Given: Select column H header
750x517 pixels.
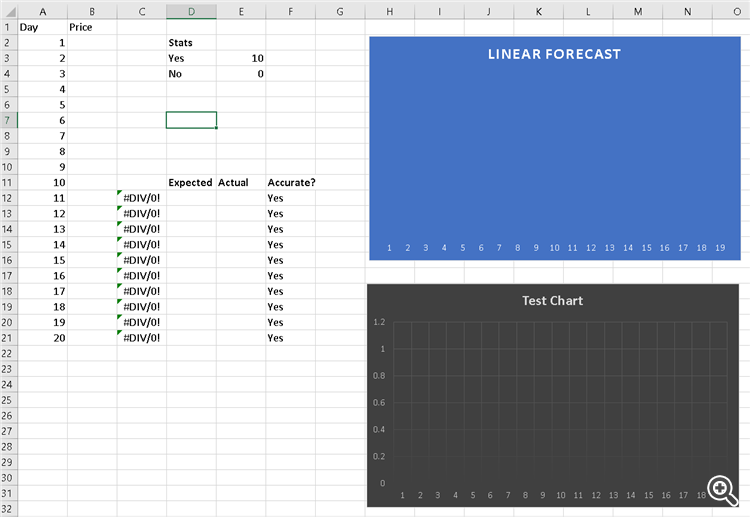Looking at the screenshot, I should pos(390,11).
